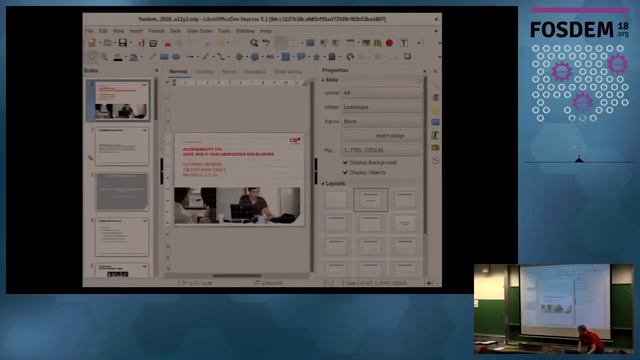The height and width of the screenshot is (360, 640).
Task: Switch to the Slide Sorter tab
Action: [288, 71]
